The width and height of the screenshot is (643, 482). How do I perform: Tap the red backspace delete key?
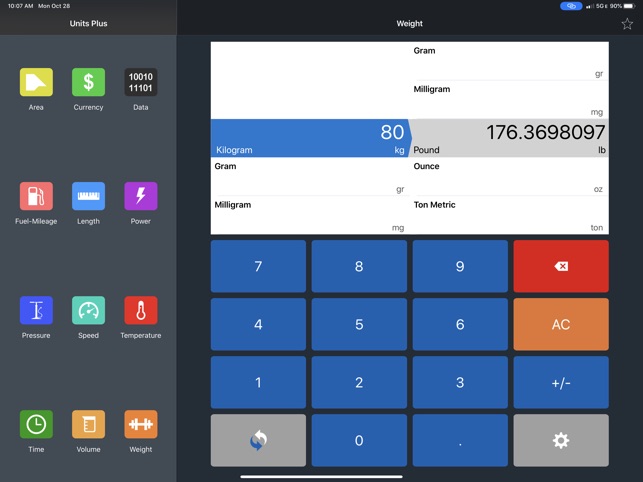(x=561, y=266)
